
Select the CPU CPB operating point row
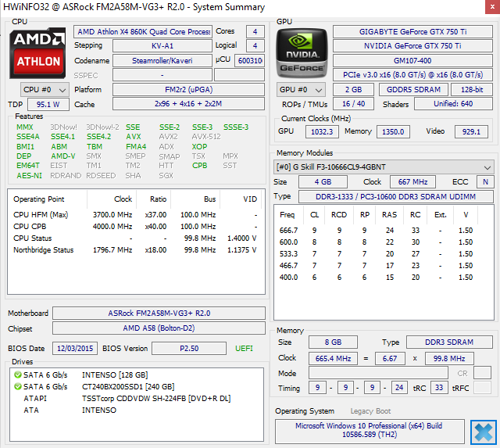click(x=135, y=227)
